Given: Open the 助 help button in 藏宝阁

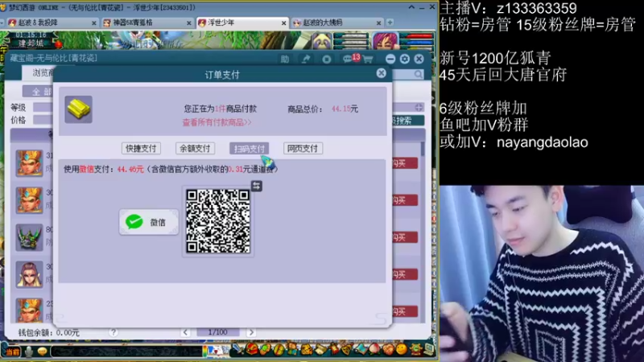Looking at the screenshot, I should [x=285, y=59].
